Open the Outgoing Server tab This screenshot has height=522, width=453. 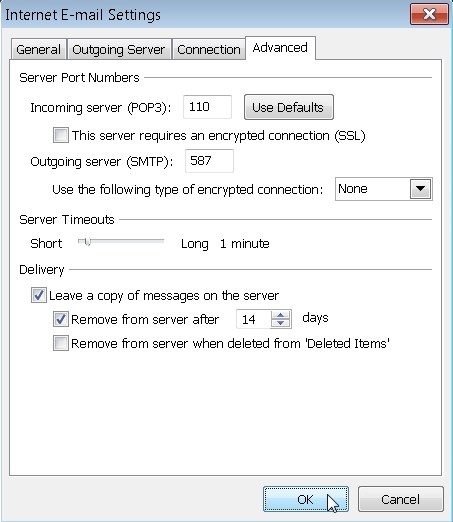(119, 49)
